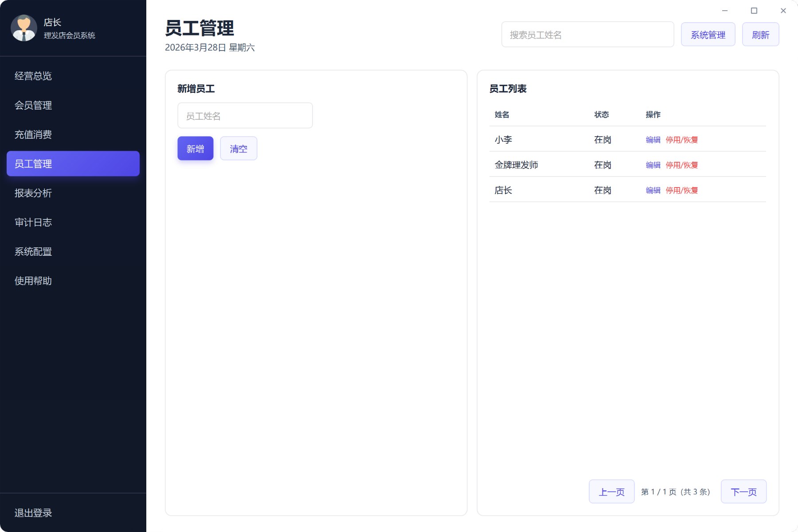The width and height of the screenshot is (798, 532).
Task: Open 审计日志 page
Action: pos(33,222)
